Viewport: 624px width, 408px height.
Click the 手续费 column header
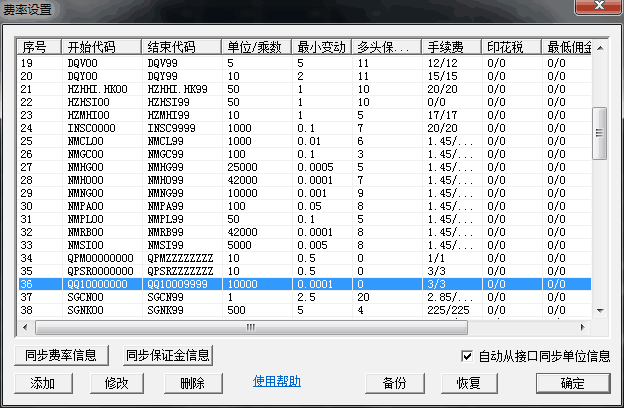pos(452,47)
